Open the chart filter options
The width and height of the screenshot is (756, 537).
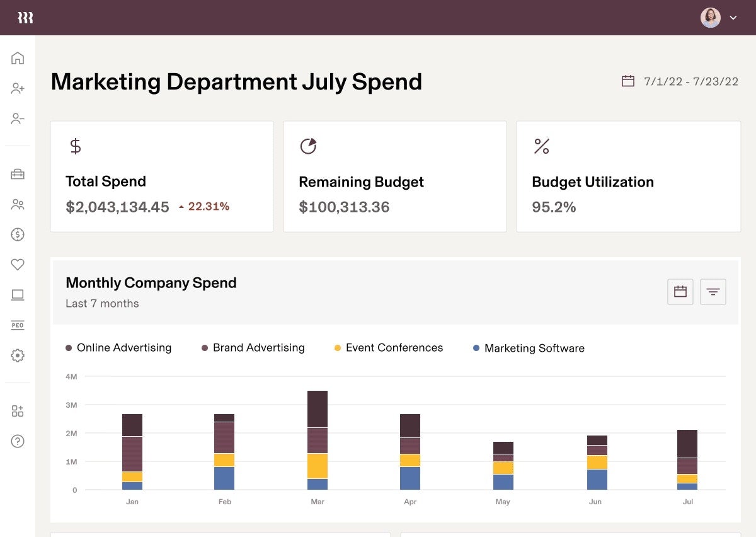pos(713,291)
